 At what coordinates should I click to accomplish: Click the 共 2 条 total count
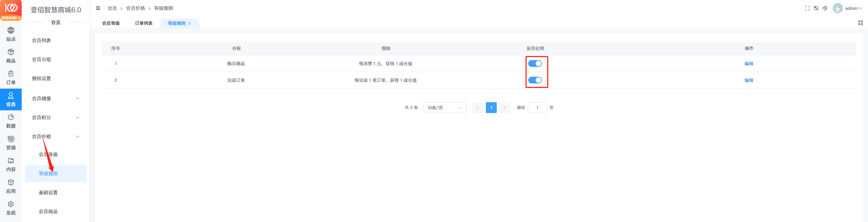click(x=411, y=108)
